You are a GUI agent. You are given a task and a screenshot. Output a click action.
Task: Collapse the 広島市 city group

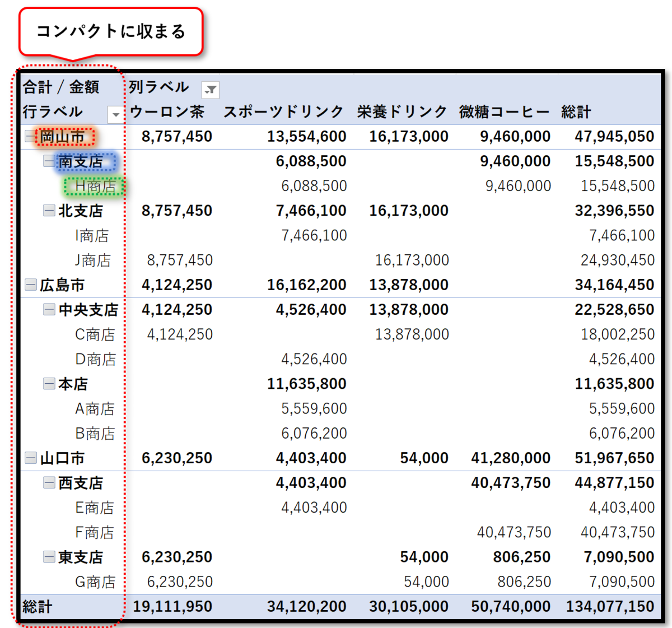click(30, 285)
